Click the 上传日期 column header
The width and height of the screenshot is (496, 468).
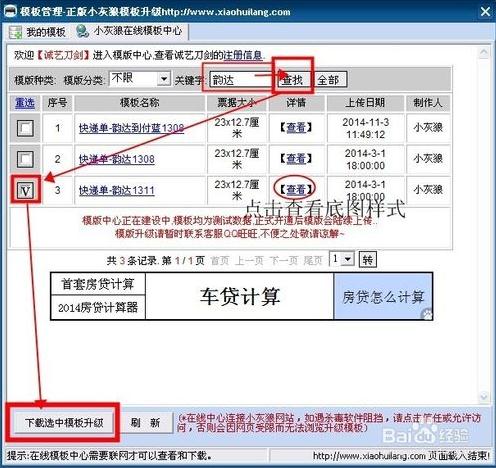pyautogui.click(x=365, y=103)
